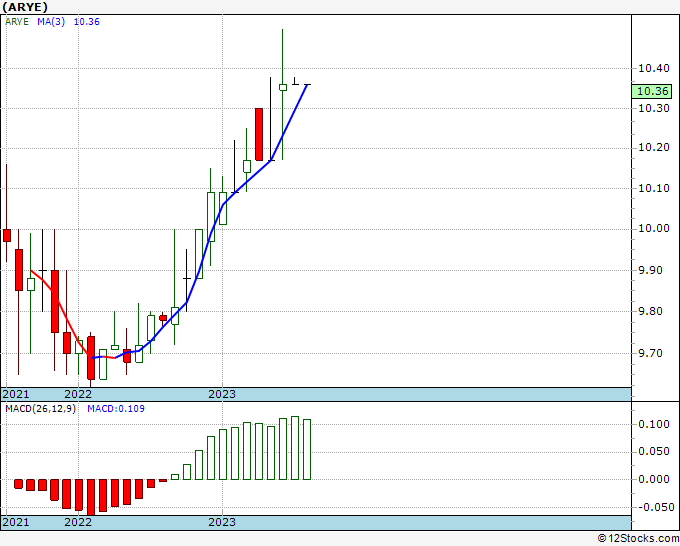Click the 2023 label on MACD timeline
Image resolution: width=680 pixels, height=546 pixels.
[x=222, y=522]
